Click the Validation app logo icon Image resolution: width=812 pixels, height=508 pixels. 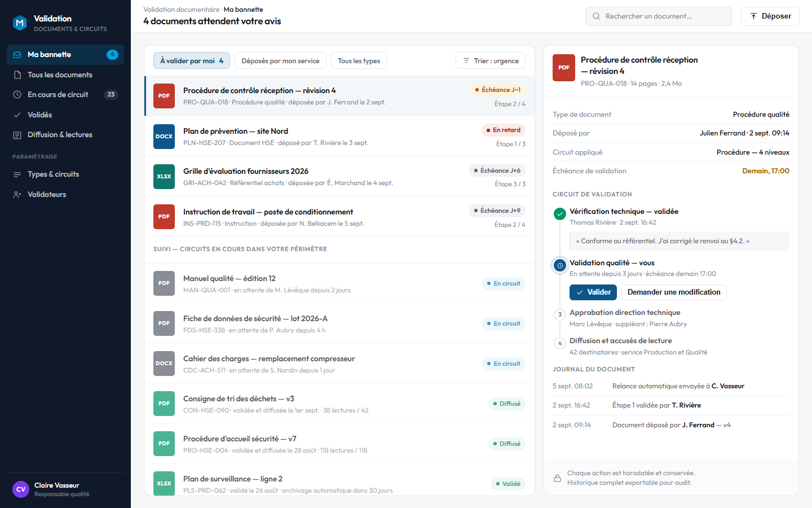click(20, 23)
